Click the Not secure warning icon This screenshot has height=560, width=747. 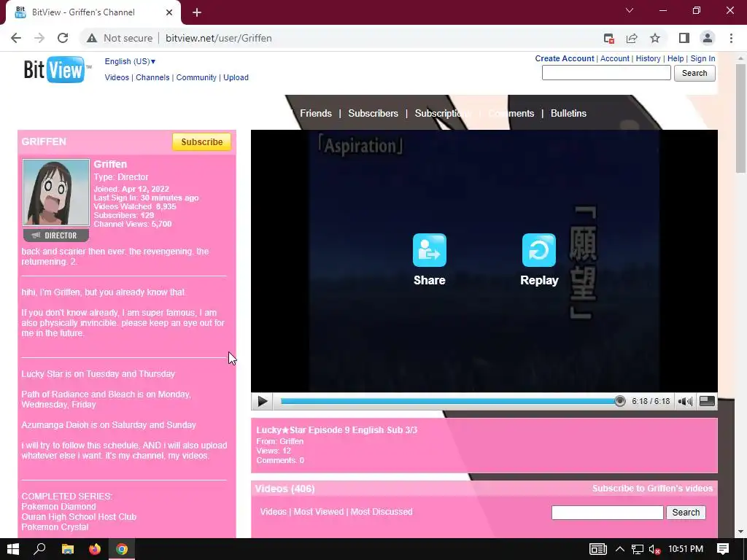[92, 38]
